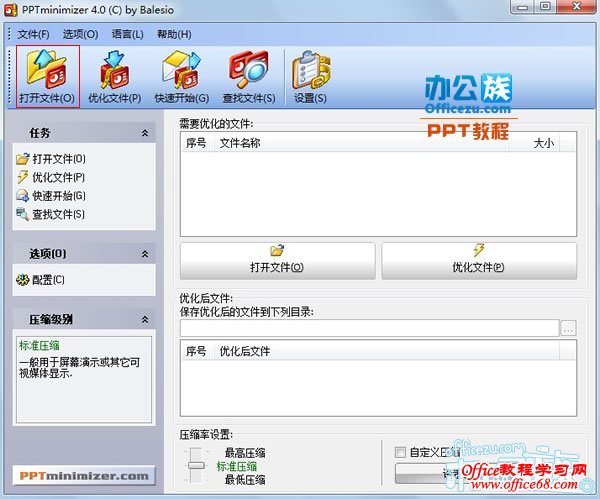The width and height of the screenshot is (600, 499).
Task: Click the 打开文件(O) toolbar icon
Action: coord(48,76)
